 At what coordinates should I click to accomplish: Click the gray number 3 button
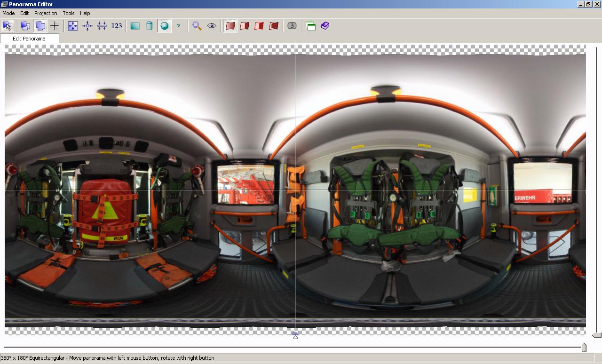point(292,26)
